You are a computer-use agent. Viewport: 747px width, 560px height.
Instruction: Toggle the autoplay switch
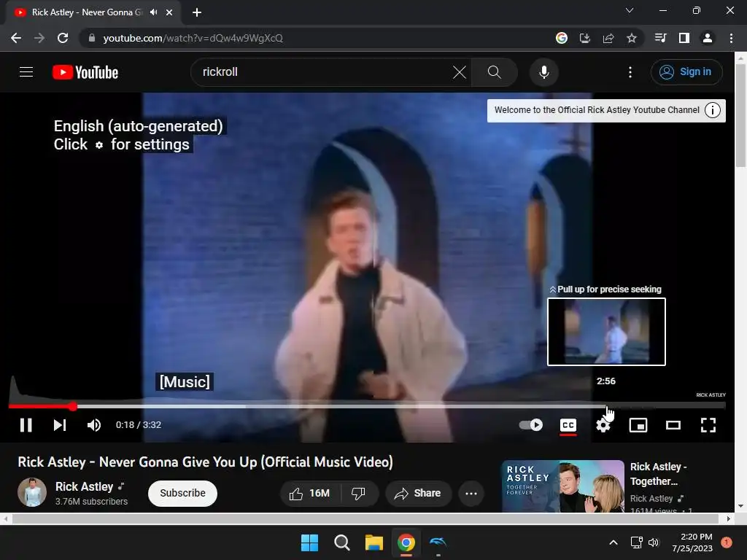tap(531, 425)
